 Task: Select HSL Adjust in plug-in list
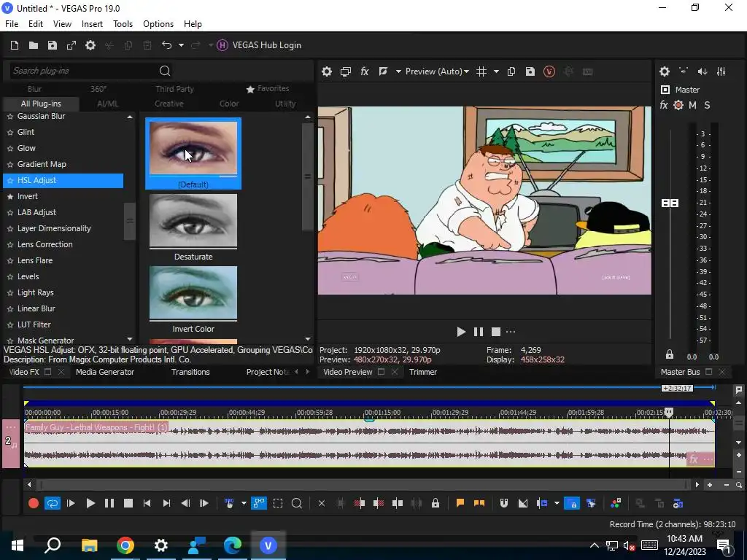(63, 181)
